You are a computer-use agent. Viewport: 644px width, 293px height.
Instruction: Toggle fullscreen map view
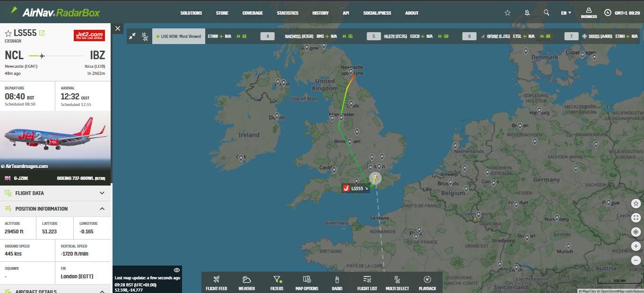pos(636,218)
